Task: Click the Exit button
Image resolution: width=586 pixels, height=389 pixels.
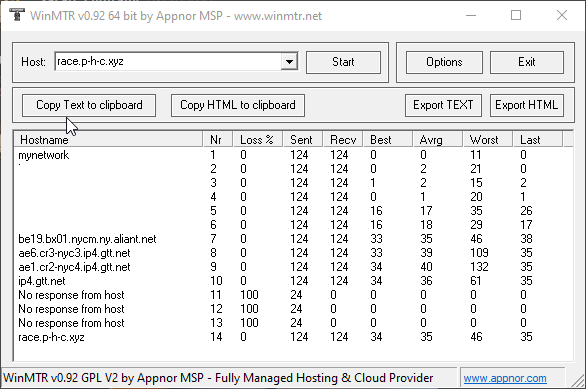Action: pyautogui.click(x=527, y=62)
